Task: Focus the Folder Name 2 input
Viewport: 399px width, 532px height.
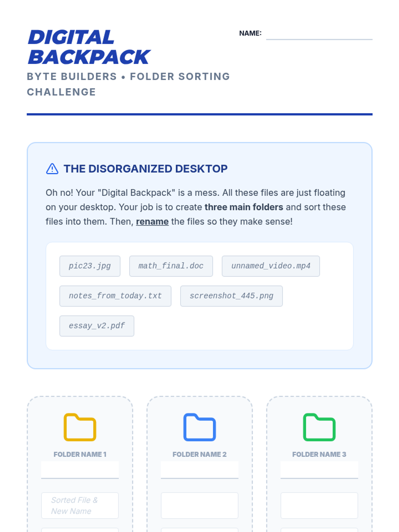Action: pyautogui.click(x=199, y=469)
